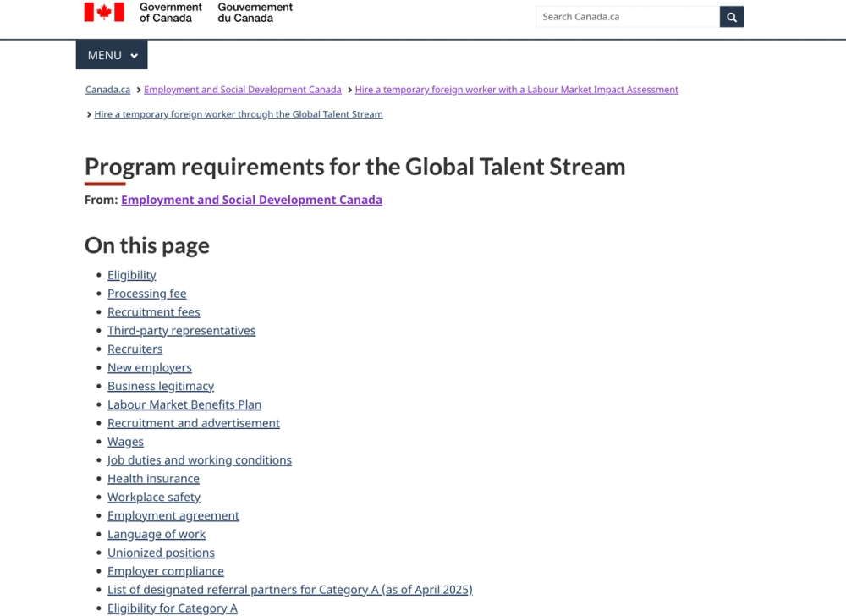Jump to Labour Market Benefits Plan
This screenshot has height=616, width=846.
[184, 404]
